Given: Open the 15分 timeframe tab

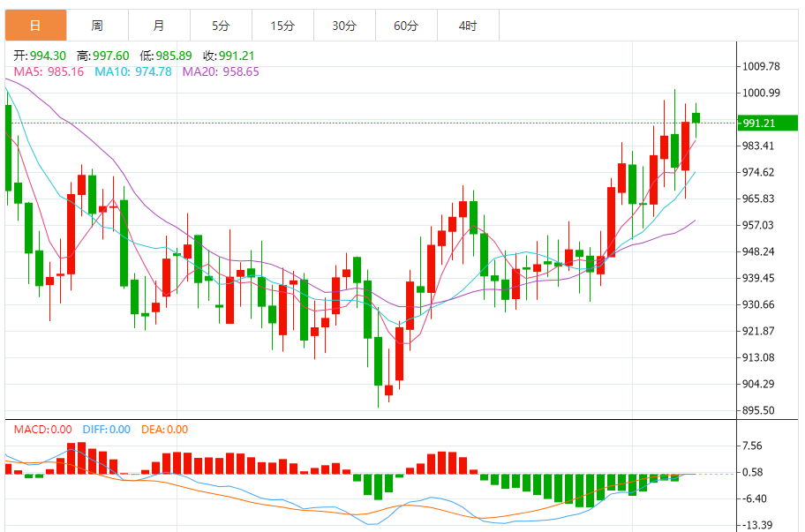Looking at the screenshot, I should click(x=282, y=25).
